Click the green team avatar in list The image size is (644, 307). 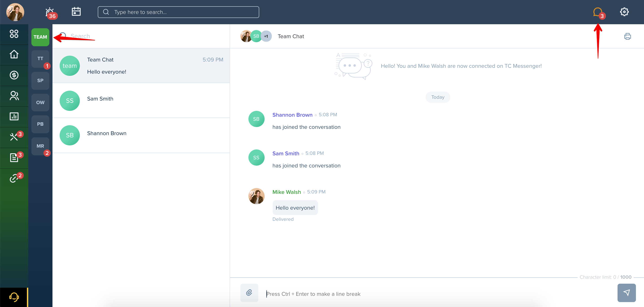point(70,66)
